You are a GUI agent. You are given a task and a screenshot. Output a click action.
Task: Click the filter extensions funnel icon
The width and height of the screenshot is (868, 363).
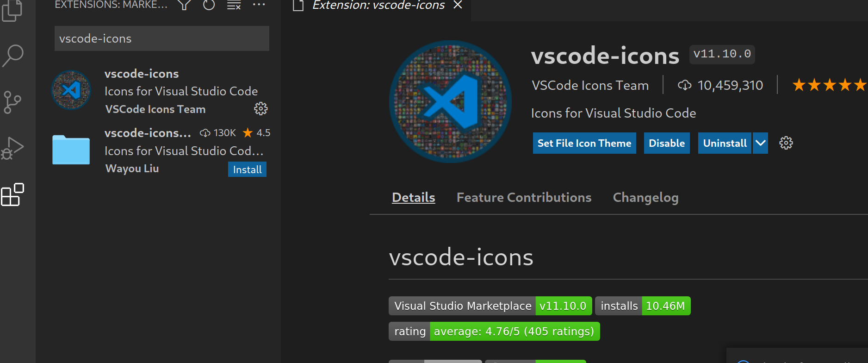coord(184,5)
